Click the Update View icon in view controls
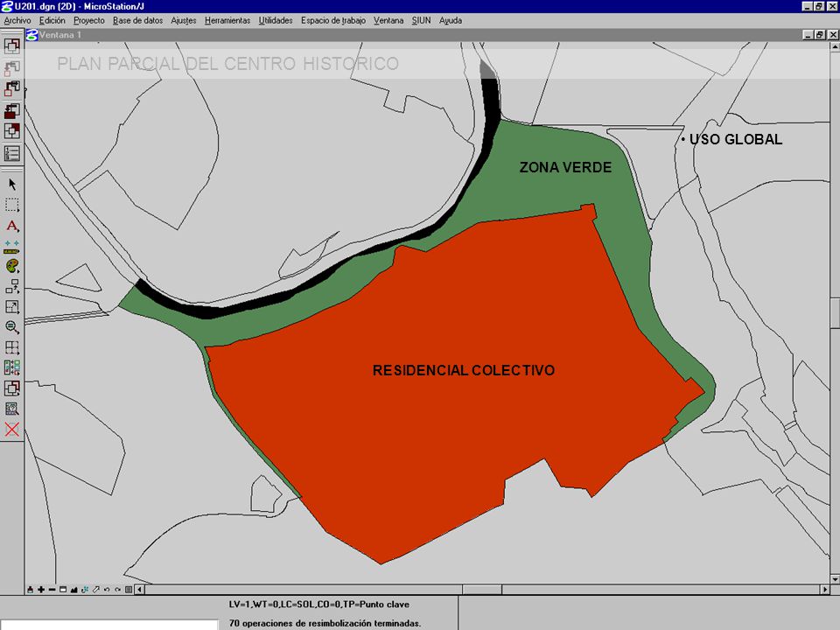The image size is (840, 630). (30, 589)
